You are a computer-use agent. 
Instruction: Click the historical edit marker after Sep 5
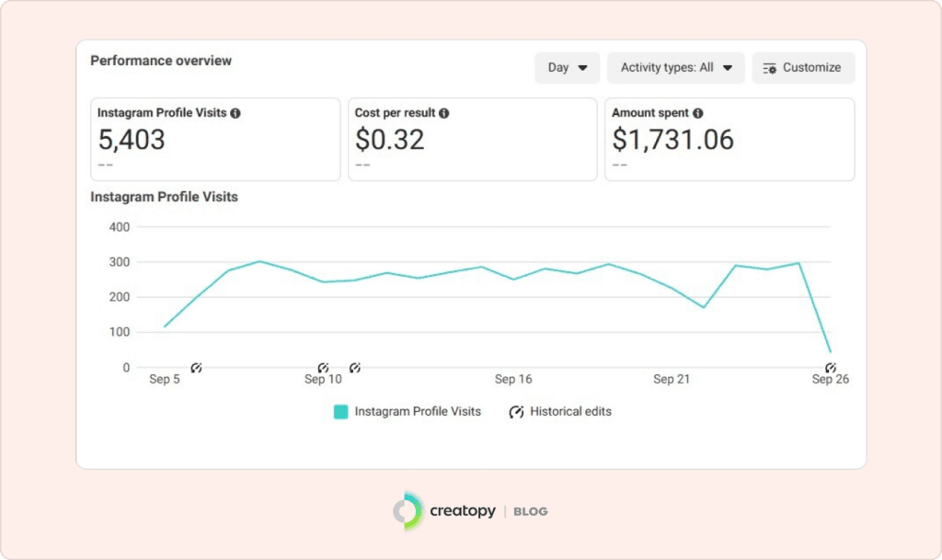tap(196, 368)
